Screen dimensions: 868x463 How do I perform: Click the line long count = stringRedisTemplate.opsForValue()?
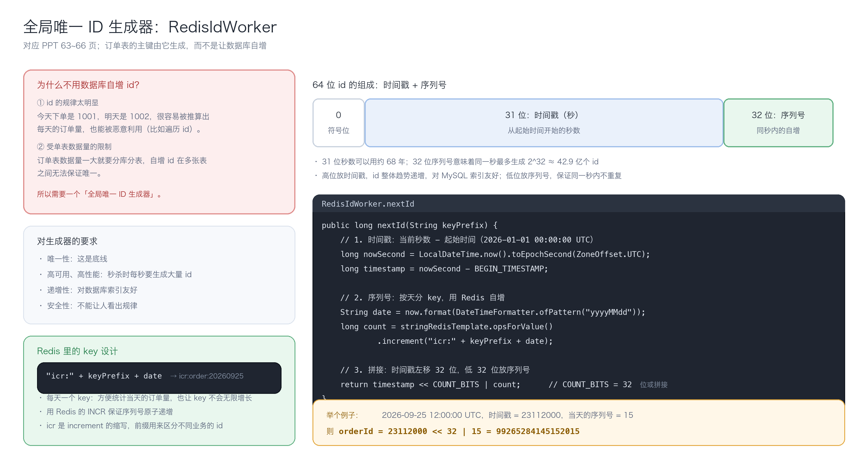point(446,326)
